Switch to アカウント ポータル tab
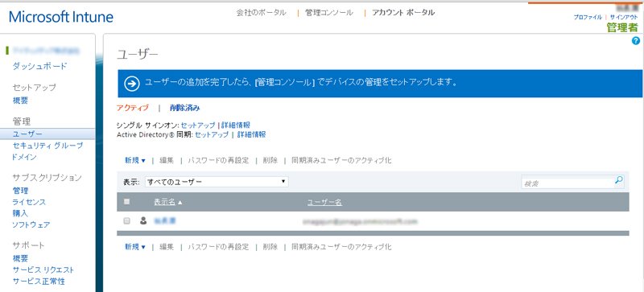Image resolution: width=644 pixels, height=292 pixels. 403,13
